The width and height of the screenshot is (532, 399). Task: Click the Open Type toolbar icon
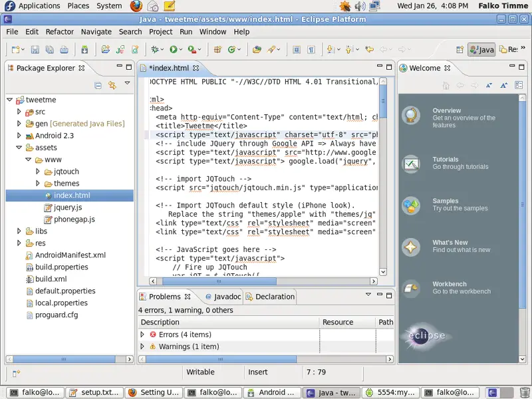coord(257,49)
